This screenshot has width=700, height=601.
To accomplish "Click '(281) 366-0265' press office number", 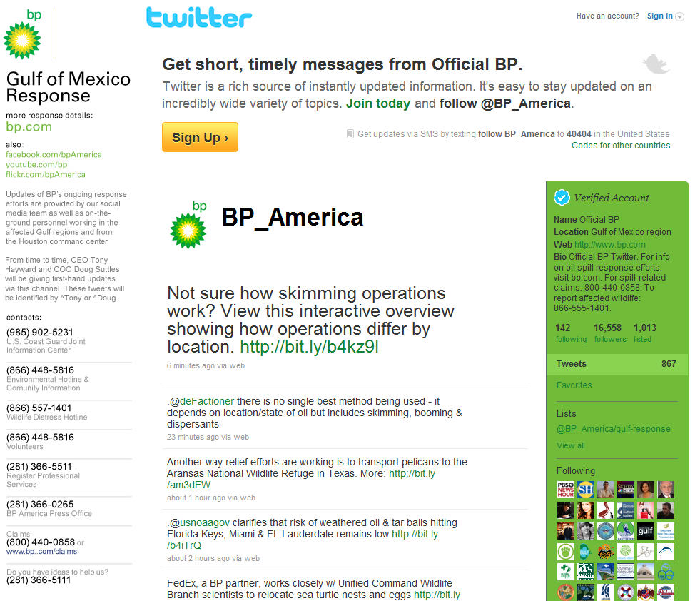I will [40, 505].
